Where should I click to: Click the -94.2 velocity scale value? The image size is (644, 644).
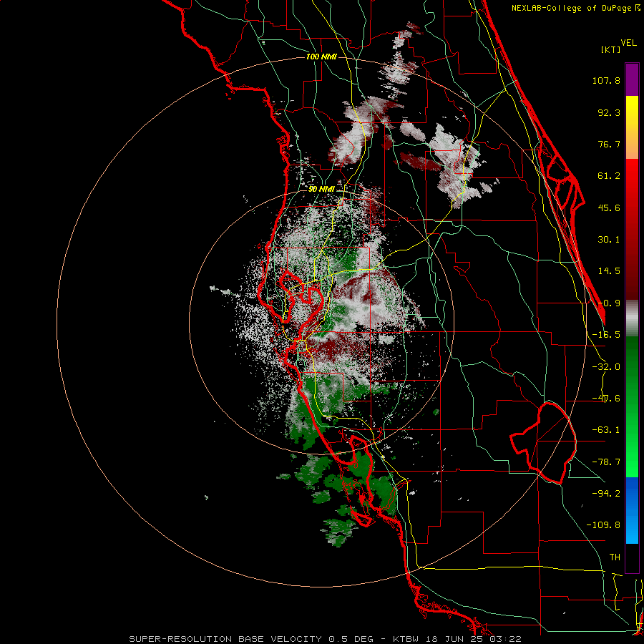pyautogui.click(x=606, y=493)
